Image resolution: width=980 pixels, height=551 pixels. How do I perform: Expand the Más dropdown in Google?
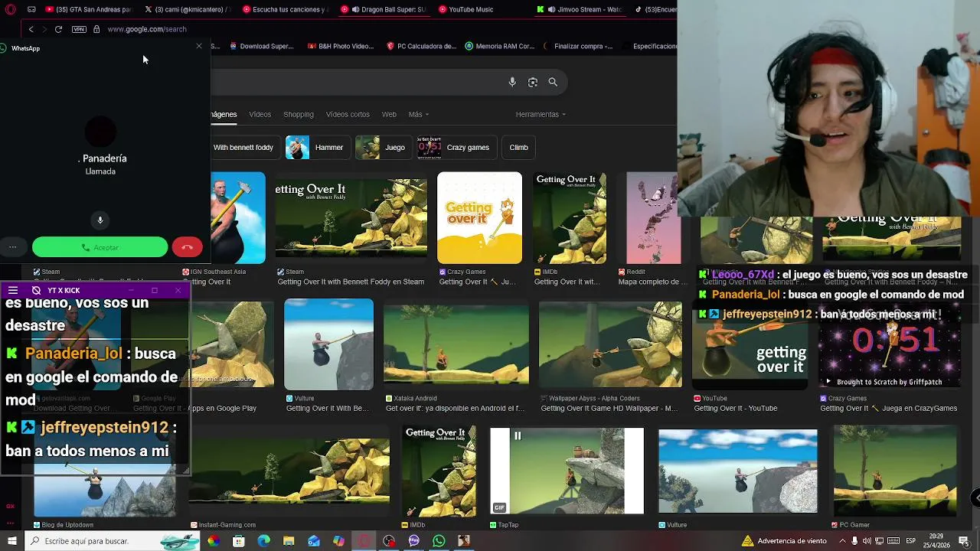[x=418, y=114]
